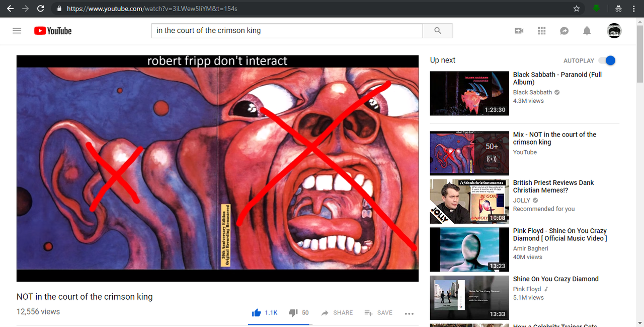644x327 pixels.
Task: Click the search text field
Action: pyautogui.click(x=287, y=31)
